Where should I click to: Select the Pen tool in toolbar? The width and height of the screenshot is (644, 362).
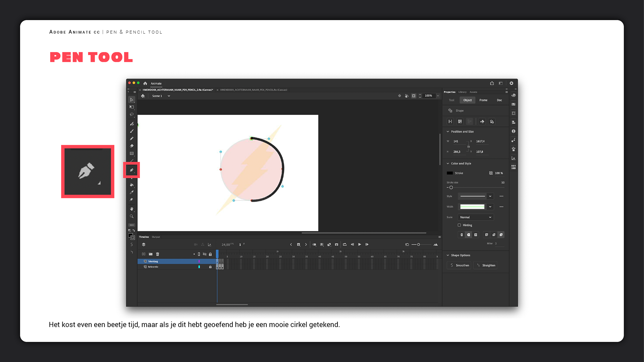pos(131,170)
